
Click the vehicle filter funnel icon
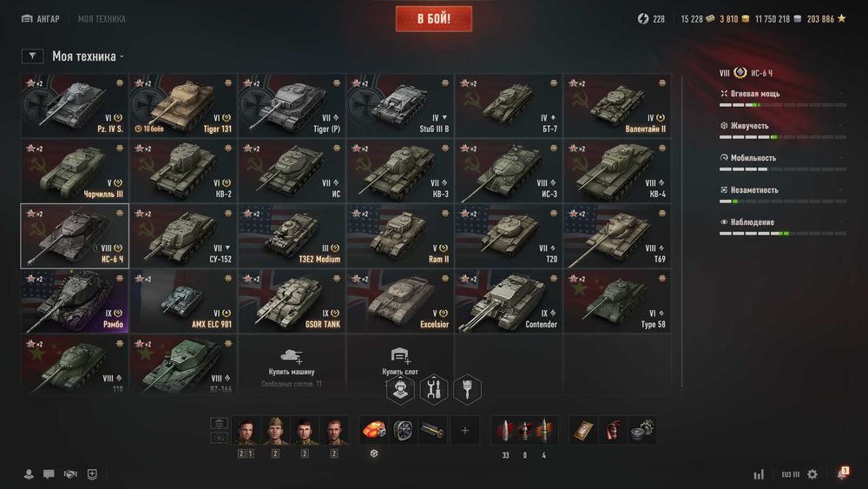(x=32, y=56)
